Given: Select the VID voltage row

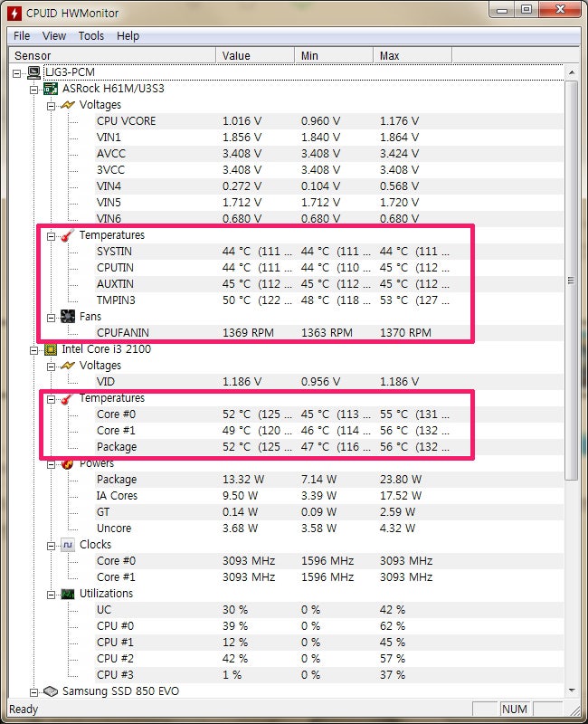Looking at the screenshot, I should tap(329, 381).
